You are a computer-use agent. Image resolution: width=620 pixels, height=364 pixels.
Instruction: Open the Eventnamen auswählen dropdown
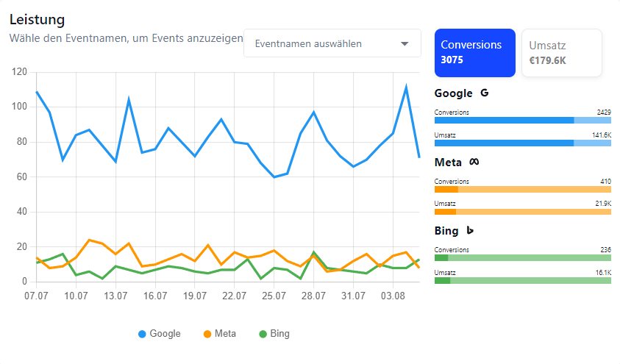pos(324,43)
